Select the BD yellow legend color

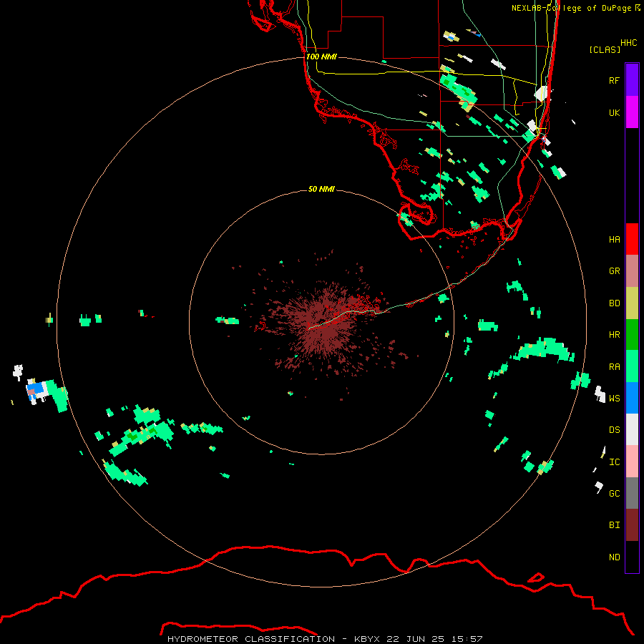(632, 303)
